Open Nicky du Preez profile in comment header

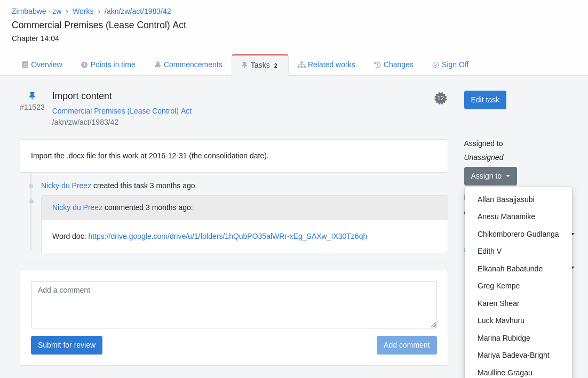(x=77, y=207)
